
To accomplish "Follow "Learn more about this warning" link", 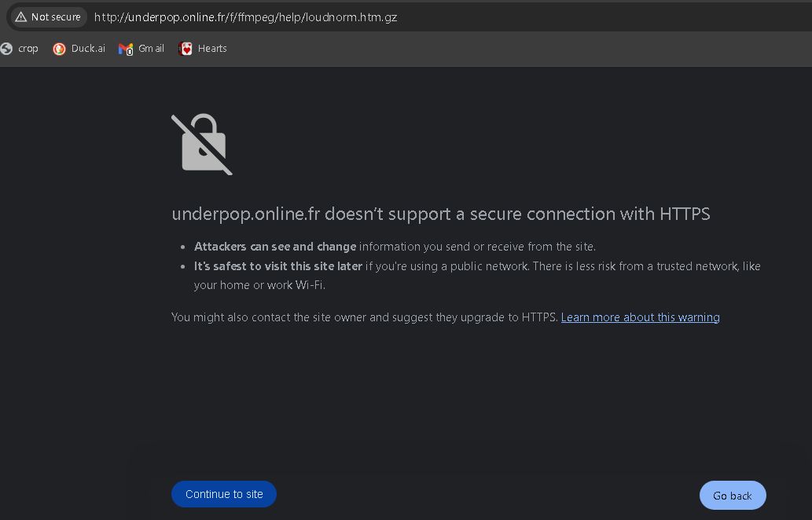I will (640, 317).
